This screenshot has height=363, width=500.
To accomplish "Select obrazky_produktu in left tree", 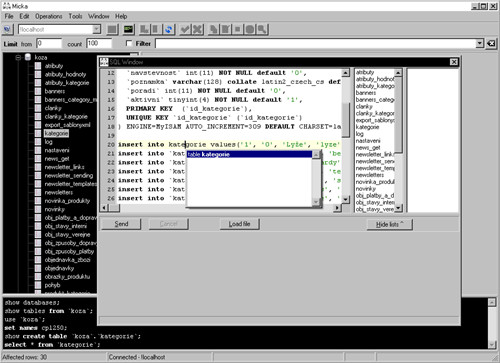I will click(x=67, y=277).
